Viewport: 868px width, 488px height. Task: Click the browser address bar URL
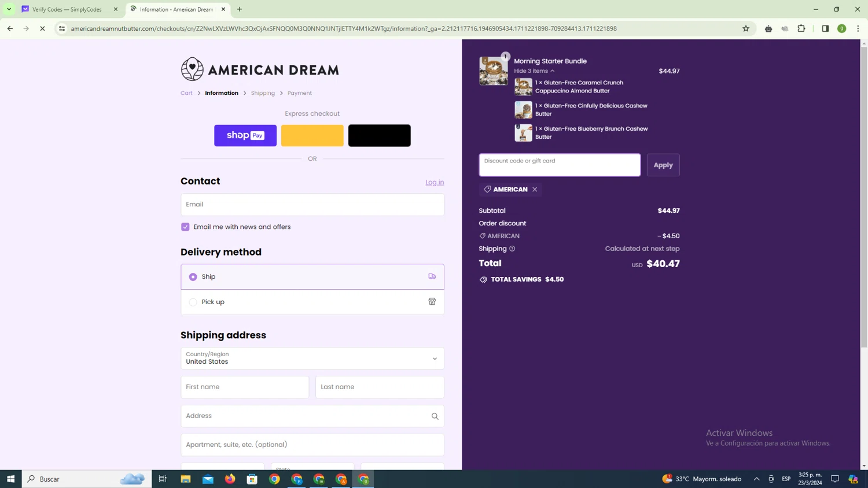(x=344, y=28)
